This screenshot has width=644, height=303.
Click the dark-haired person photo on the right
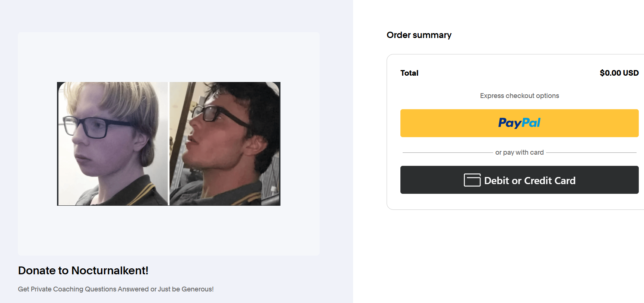pyautogui.click(x=225, y=144)
